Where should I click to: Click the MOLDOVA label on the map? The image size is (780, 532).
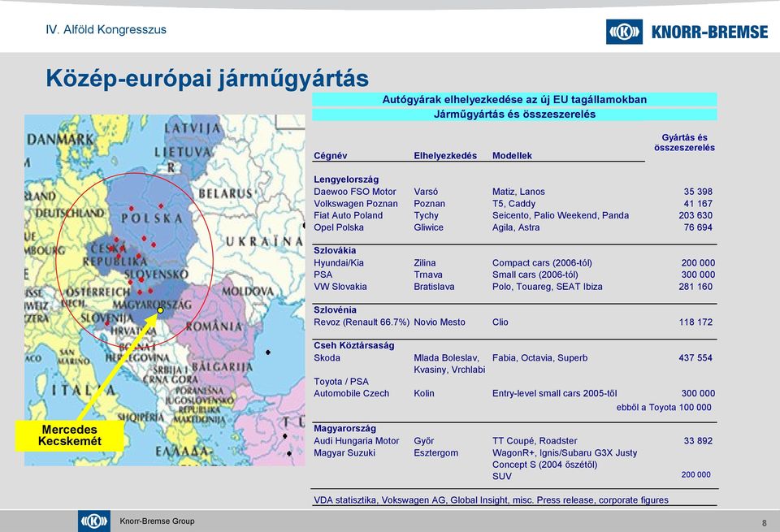click(247, 292)
